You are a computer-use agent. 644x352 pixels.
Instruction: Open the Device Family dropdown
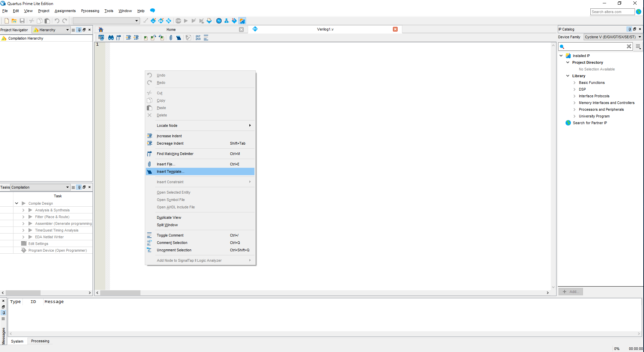(x=613, y=37)
